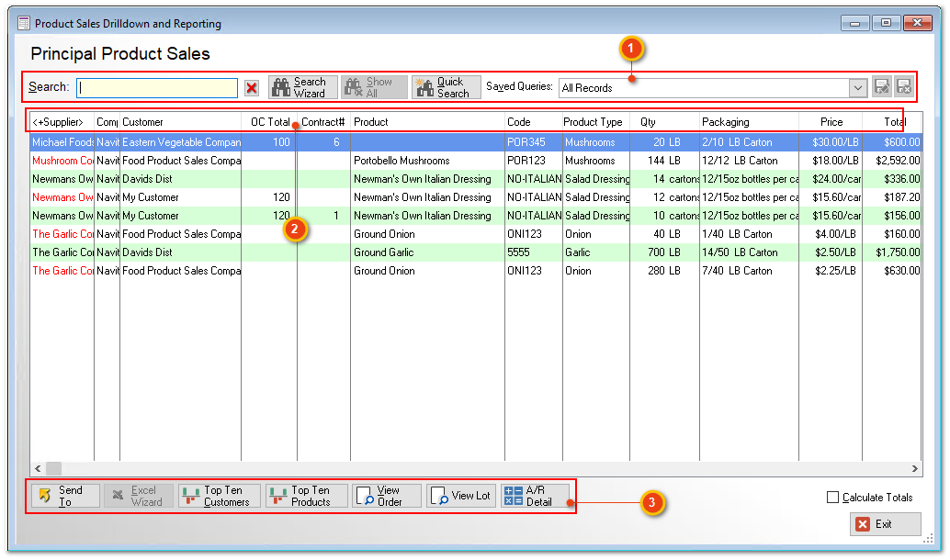The image size is (950, 560).
Task: Sort by Total column header
Action: pyautogui.click(x=892, y=122)
